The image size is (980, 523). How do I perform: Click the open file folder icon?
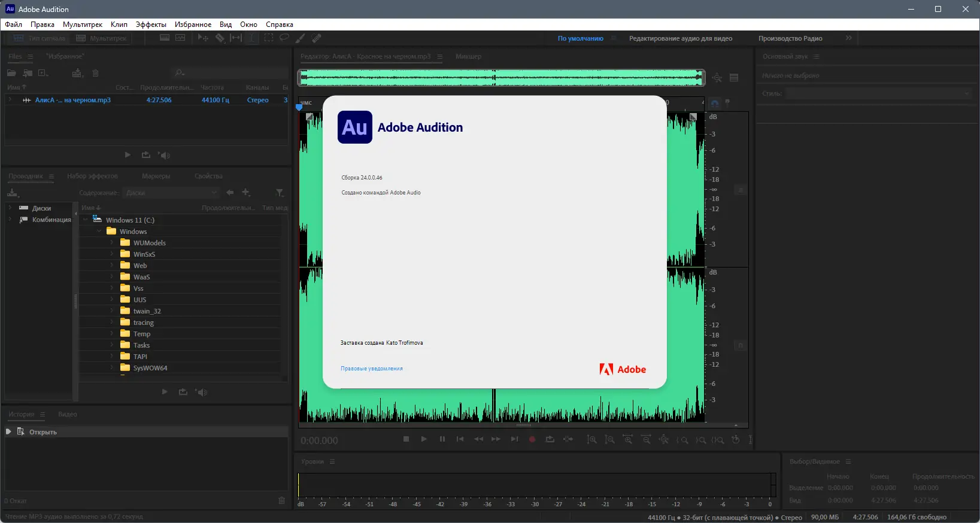coord(11,73)
